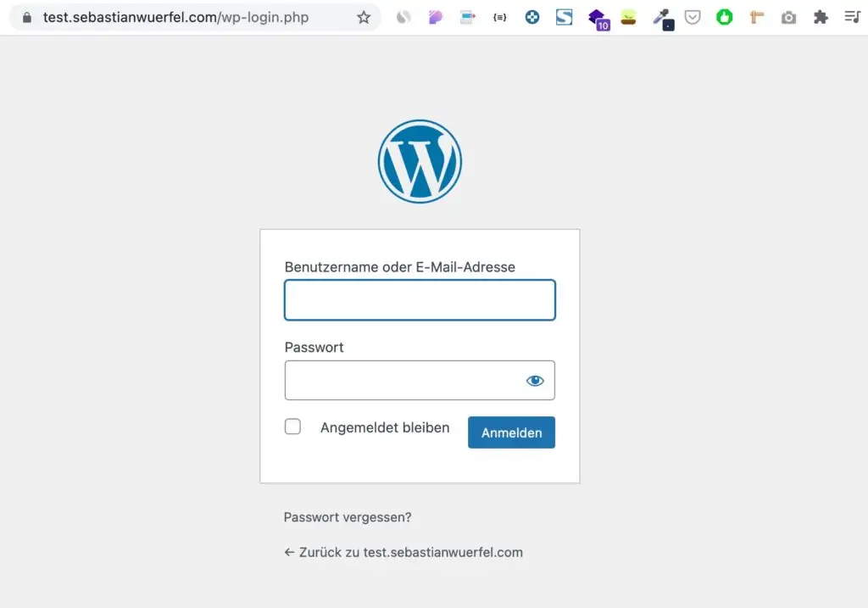Click the green thumbs-up extension icon
The width and height of the screenshot is (868, 608).
724,18
